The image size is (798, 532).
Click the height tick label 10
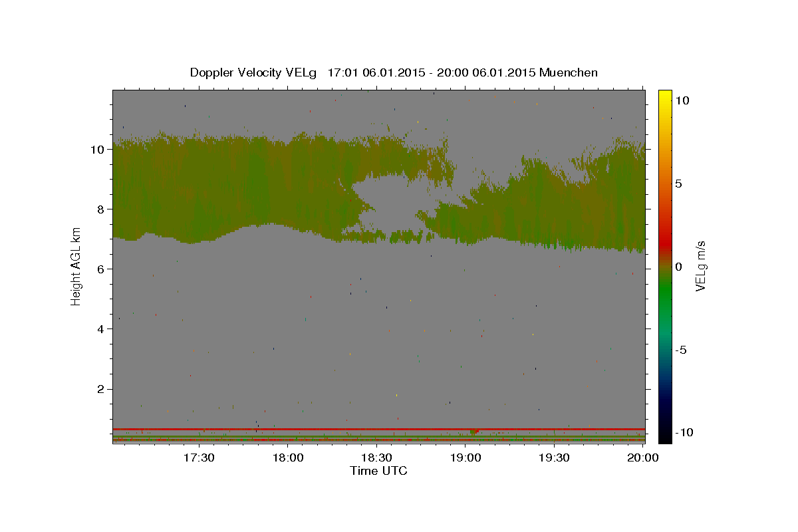coord(98,149)
